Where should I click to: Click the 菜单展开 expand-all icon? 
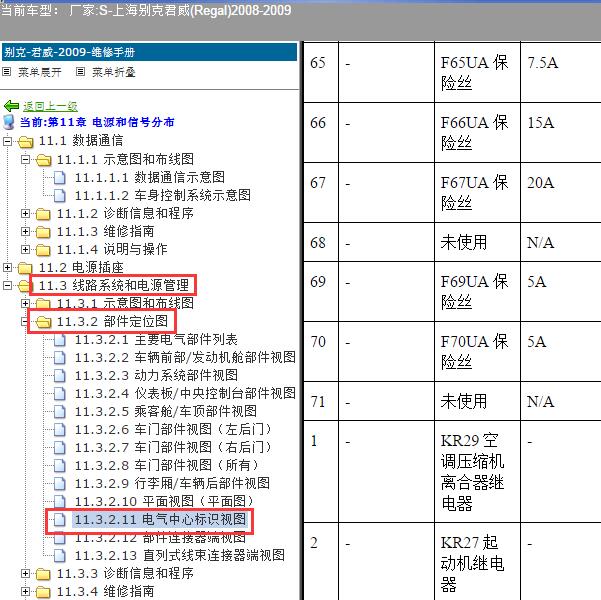click(7, 72)
